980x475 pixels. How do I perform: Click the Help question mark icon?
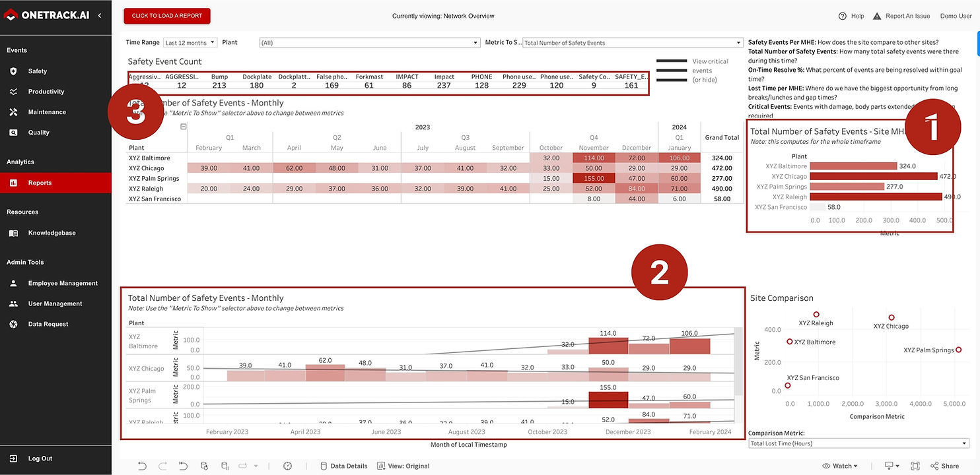[x=843, y=16]
